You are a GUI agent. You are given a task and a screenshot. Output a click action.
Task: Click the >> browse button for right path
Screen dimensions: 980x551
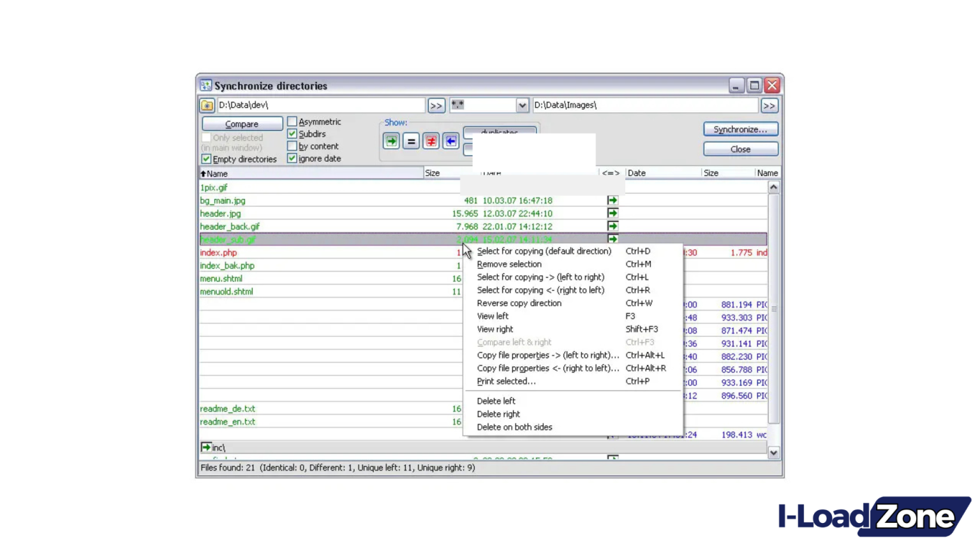pos(769,106)
